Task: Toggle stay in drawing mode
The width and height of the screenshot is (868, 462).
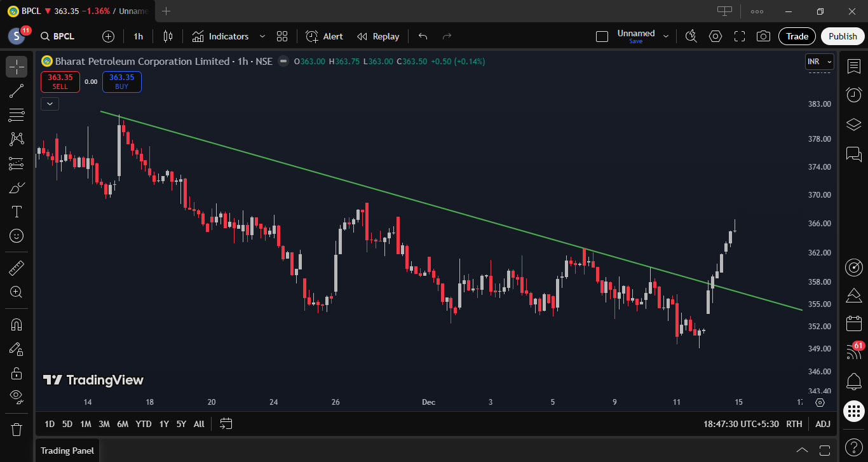Action: click(17, 348)
